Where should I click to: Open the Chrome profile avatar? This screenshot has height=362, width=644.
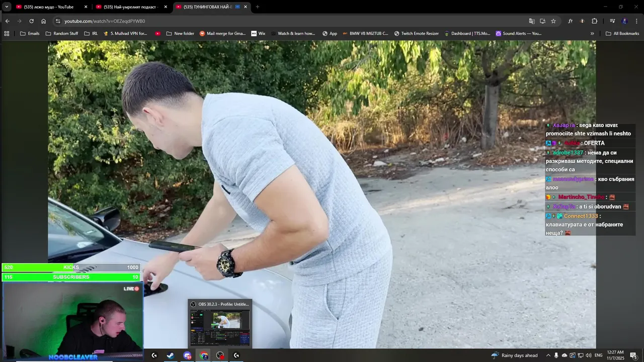[x=624, y=21]
